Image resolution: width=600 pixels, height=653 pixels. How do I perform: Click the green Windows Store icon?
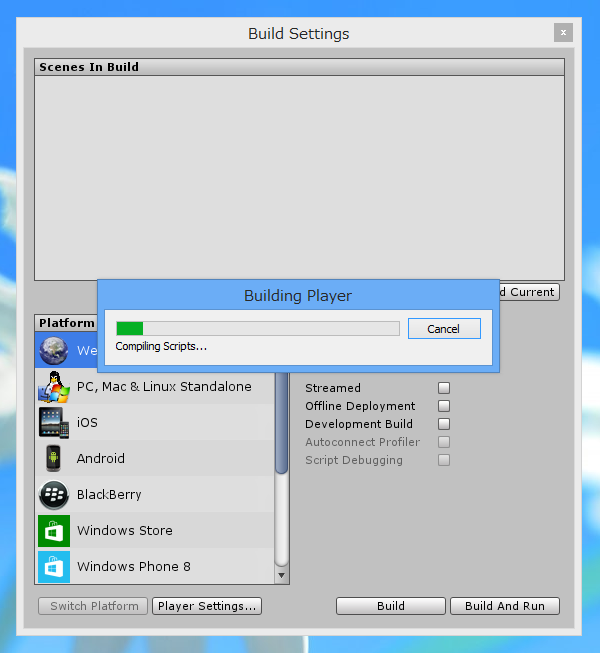coord(54,531)
